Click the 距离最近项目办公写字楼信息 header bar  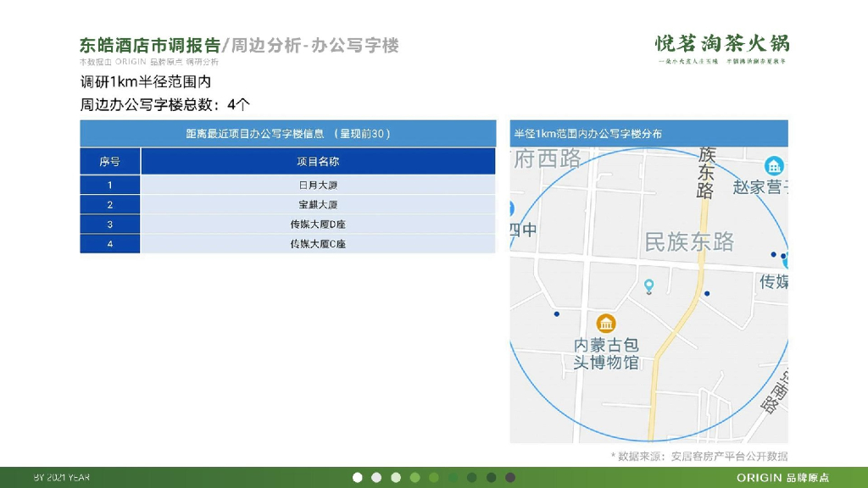click(287, 133)
